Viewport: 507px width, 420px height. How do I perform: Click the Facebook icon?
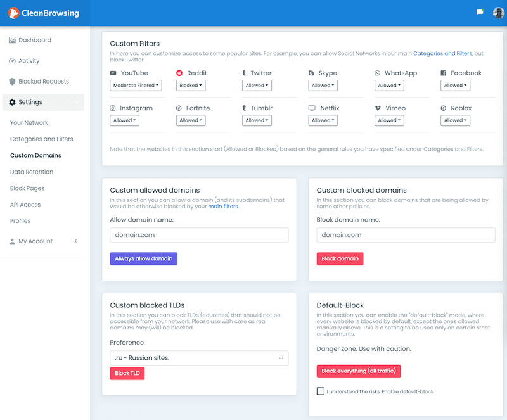click(x=443, y=73)
